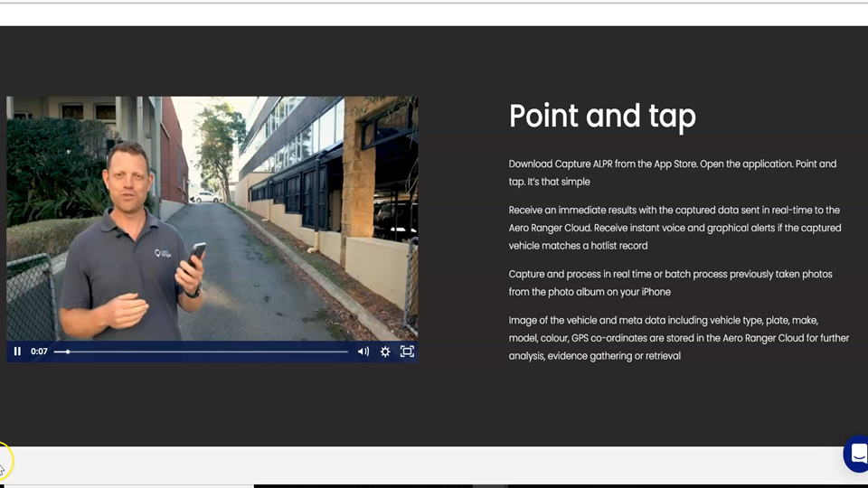Mute the video volume speaker icon
868x488 pixels.
(x=363, y=352)
